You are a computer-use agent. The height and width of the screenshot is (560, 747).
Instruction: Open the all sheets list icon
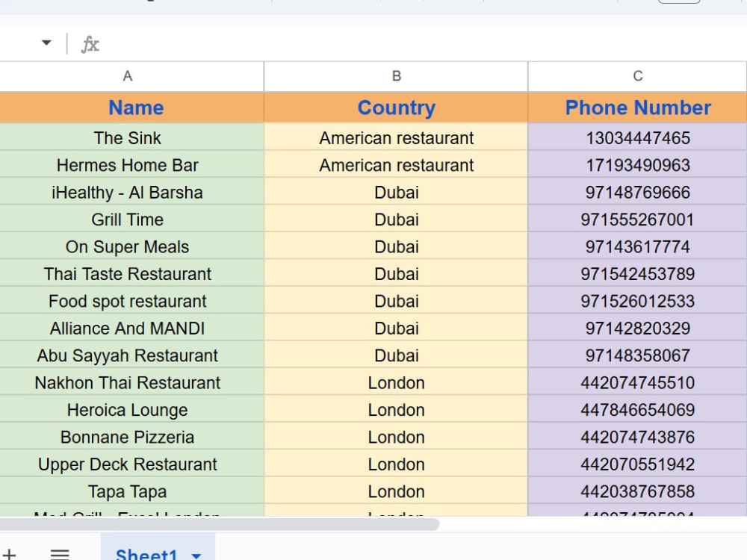point(60,554)
